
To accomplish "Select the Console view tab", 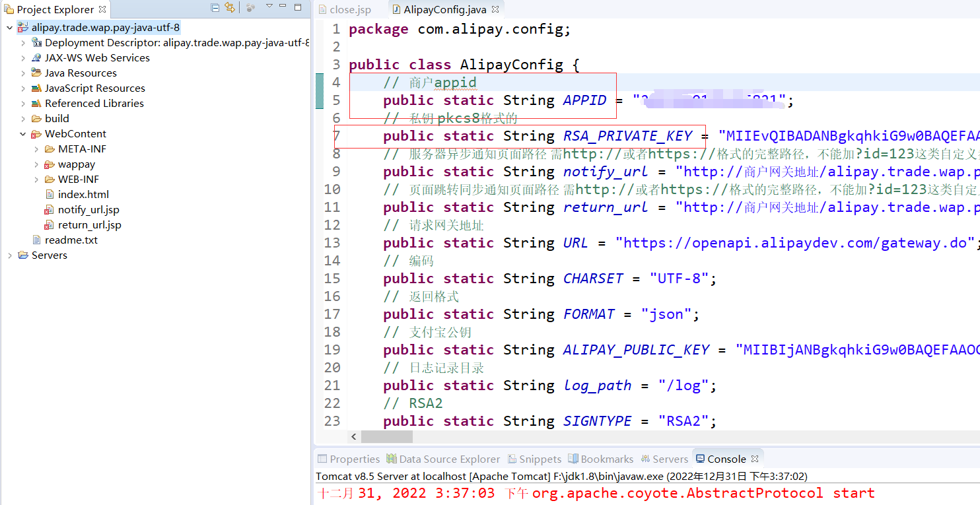I will [726, 459].
